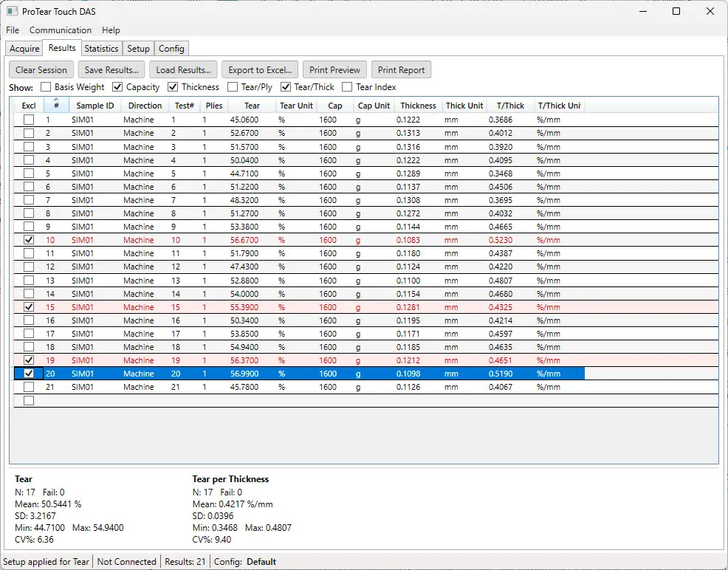Maximize the ProTear Touch DAS window

pos(676,11)
